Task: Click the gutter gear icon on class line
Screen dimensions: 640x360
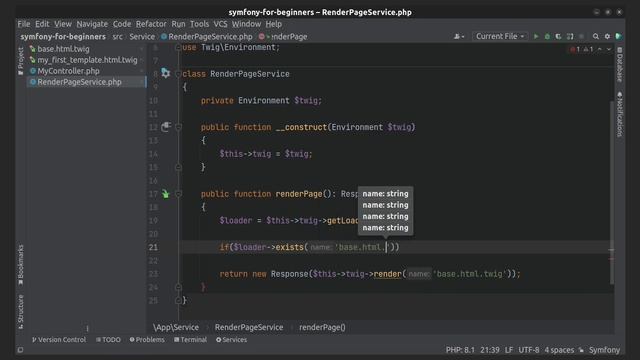Action: (165, 73)
